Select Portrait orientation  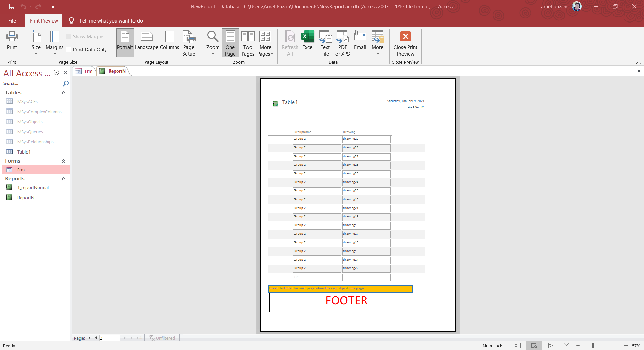[125, 43]
